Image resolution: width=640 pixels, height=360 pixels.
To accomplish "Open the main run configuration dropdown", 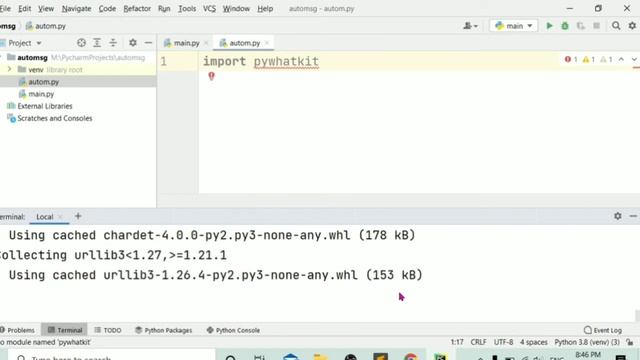I will point(513,26).
